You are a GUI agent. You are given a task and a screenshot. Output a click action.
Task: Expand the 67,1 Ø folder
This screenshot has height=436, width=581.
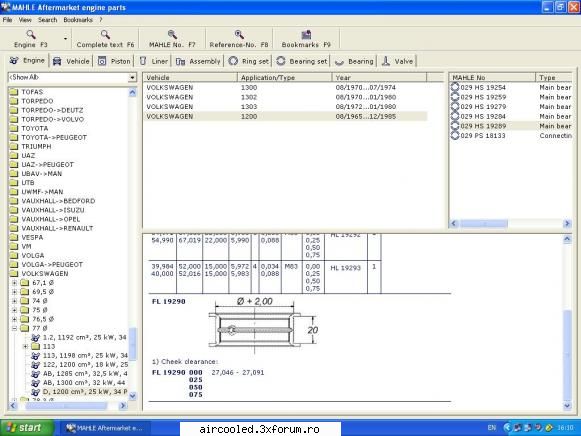(14, 283)
